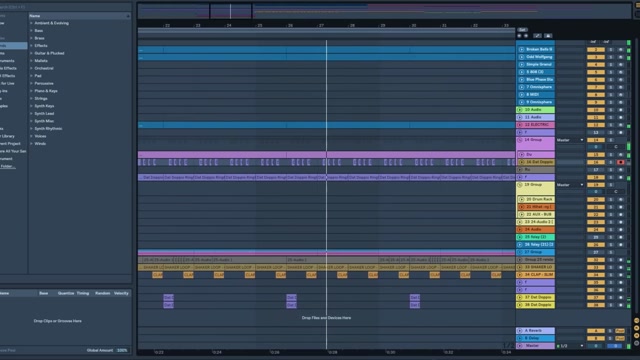Select the Mallets category in browser
Image resolution: width=640 pixels, height=360 pixels.
point(41,61)
